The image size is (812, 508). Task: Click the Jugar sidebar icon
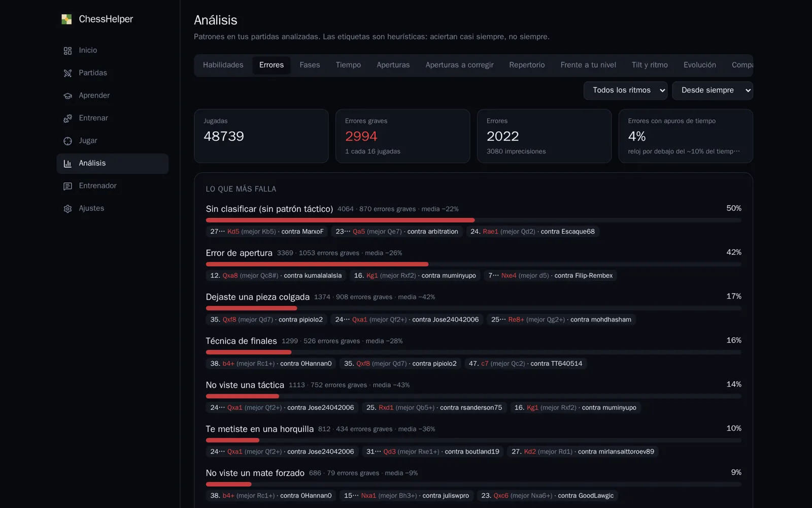[x=67, y=141]
